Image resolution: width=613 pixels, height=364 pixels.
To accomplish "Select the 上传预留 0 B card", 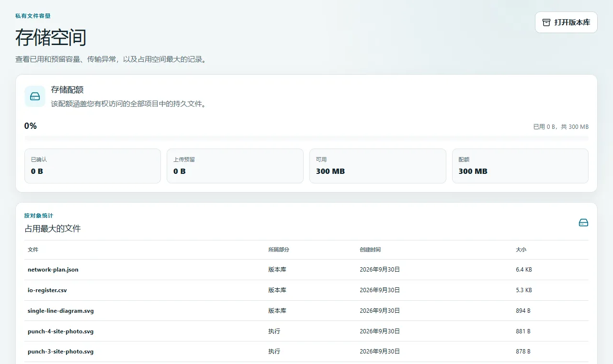I will [x=235, y=166].
